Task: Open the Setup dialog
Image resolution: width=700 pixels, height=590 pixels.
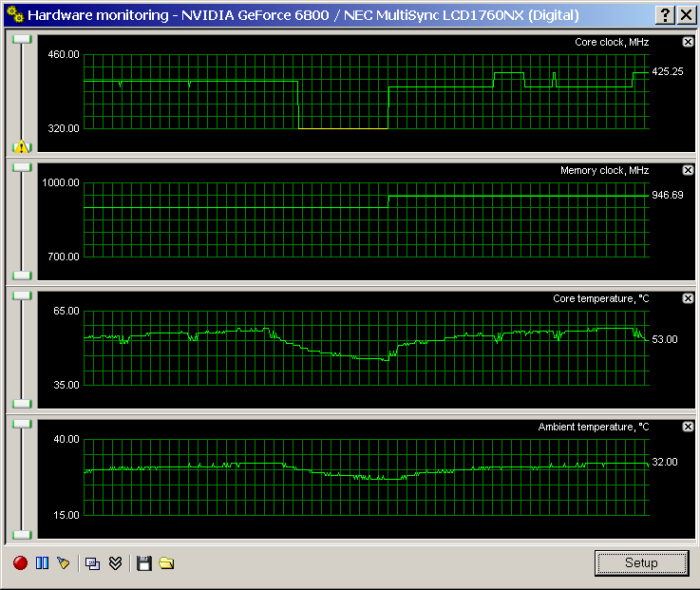Action: 641,562
